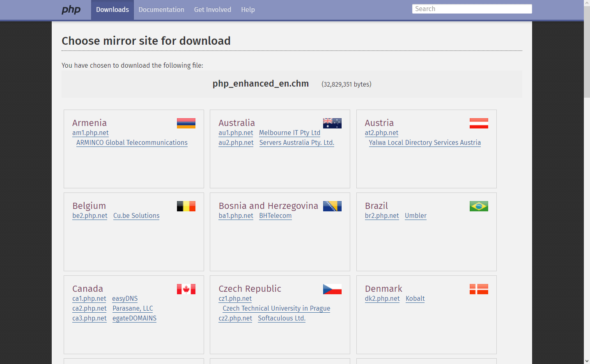
Task: Click the Czech Republic flag icon
Action: click(x=332, y=289)
